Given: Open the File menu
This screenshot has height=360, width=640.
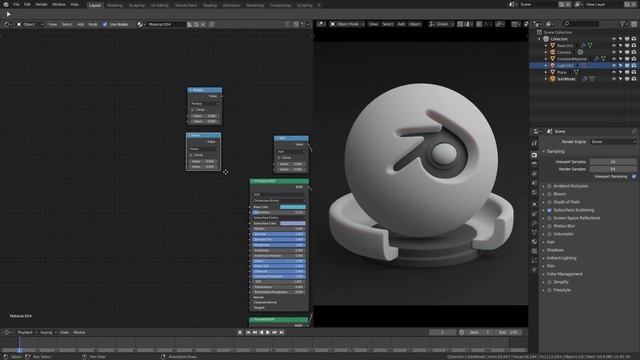Looking at the screenshot, I should pos(16,4).
